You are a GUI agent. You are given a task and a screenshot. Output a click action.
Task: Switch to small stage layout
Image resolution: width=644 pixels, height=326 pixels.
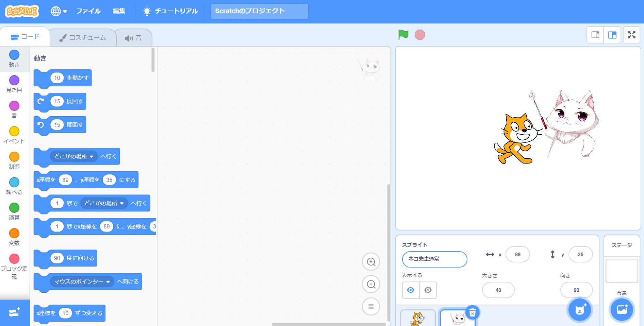(595, 35)
